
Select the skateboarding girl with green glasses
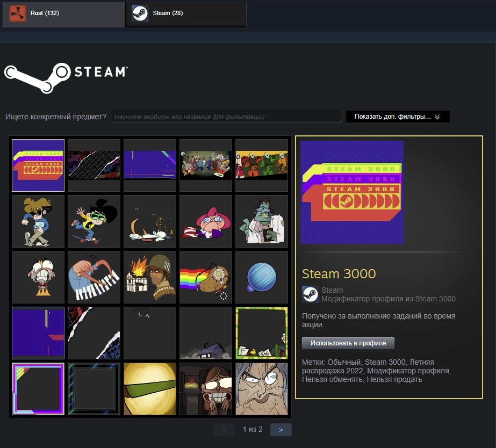pyautogui.click(x=94, y=221)
